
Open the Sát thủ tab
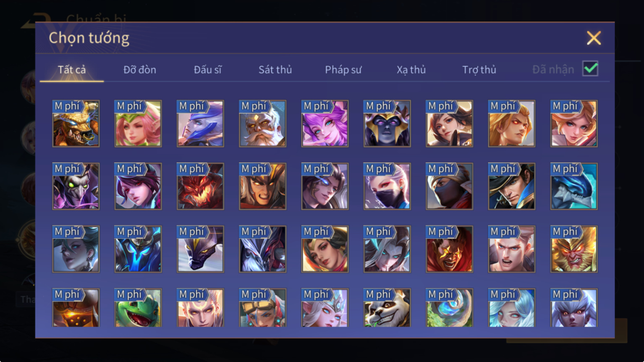click(275, 70)
